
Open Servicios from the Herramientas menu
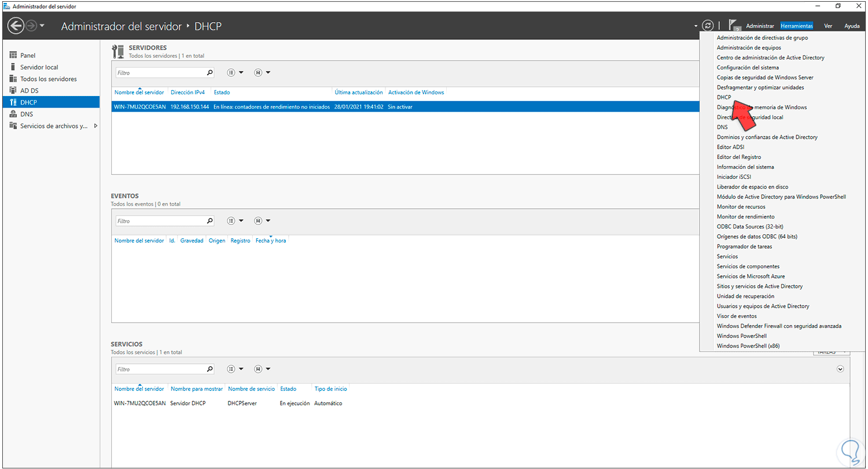727,256
